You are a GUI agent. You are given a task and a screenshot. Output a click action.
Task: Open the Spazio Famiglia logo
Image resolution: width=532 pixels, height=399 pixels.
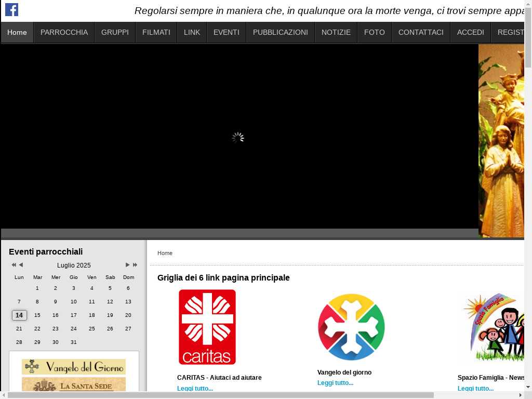(494, 327)
